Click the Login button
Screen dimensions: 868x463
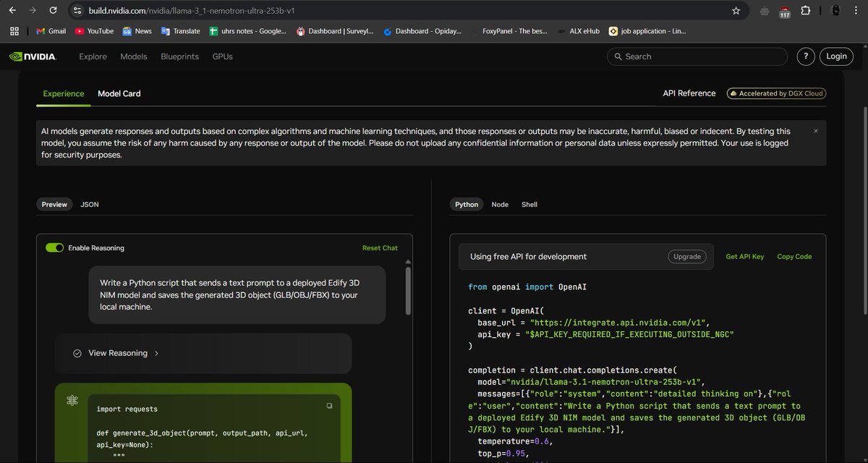pyautogui.click(x=836, y=56)
